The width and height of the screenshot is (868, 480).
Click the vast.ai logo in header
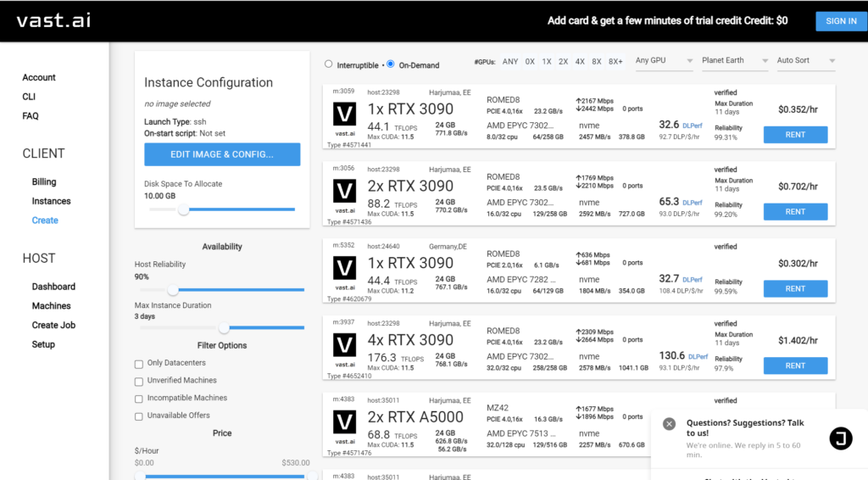tap(53, 20)
